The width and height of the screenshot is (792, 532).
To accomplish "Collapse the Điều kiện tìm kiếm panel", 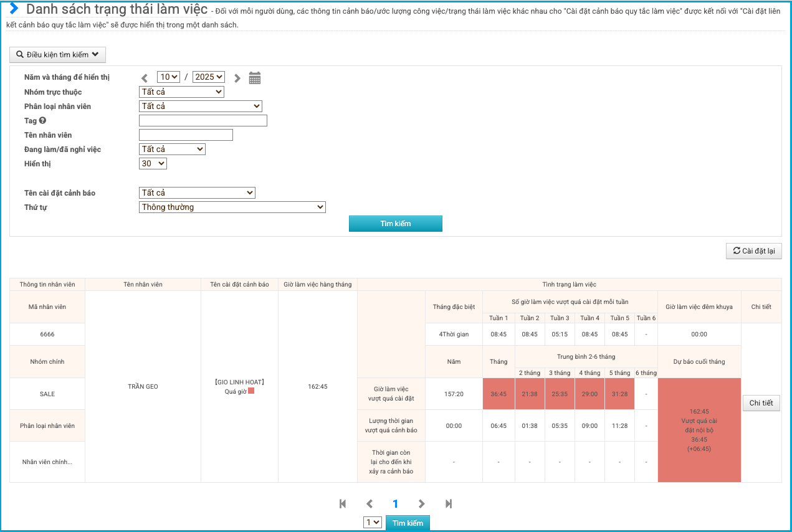I will [57, 55].
